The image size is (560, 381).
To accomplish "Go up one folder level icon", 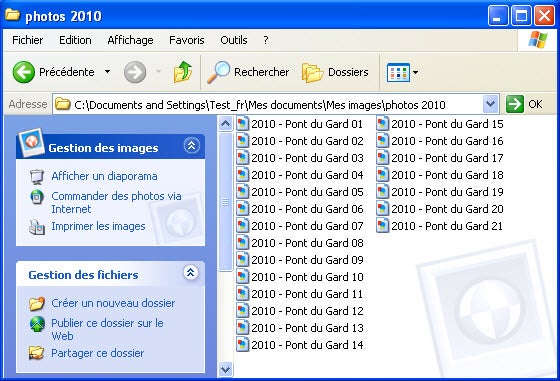I will point(183,72).
